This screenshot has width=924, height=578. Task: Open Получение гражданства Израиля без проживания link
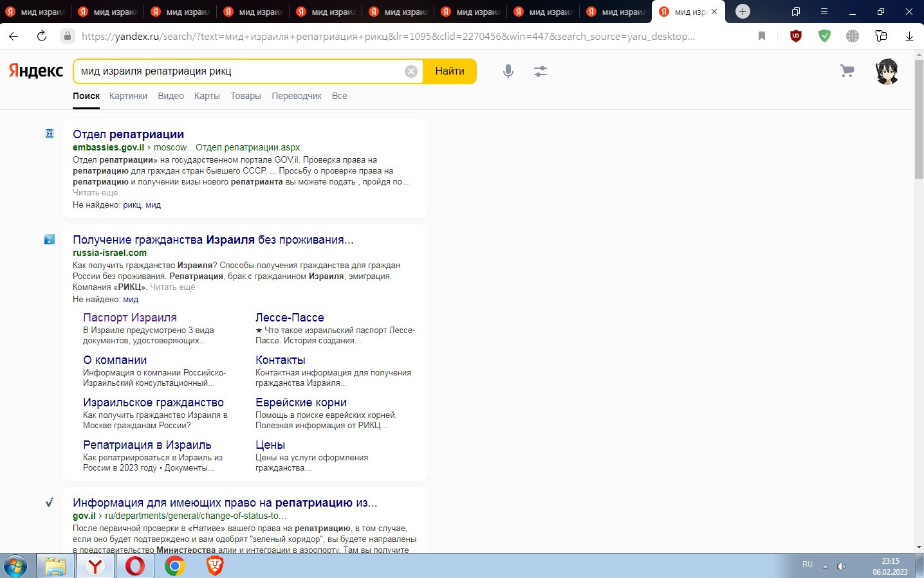[213, 240]
